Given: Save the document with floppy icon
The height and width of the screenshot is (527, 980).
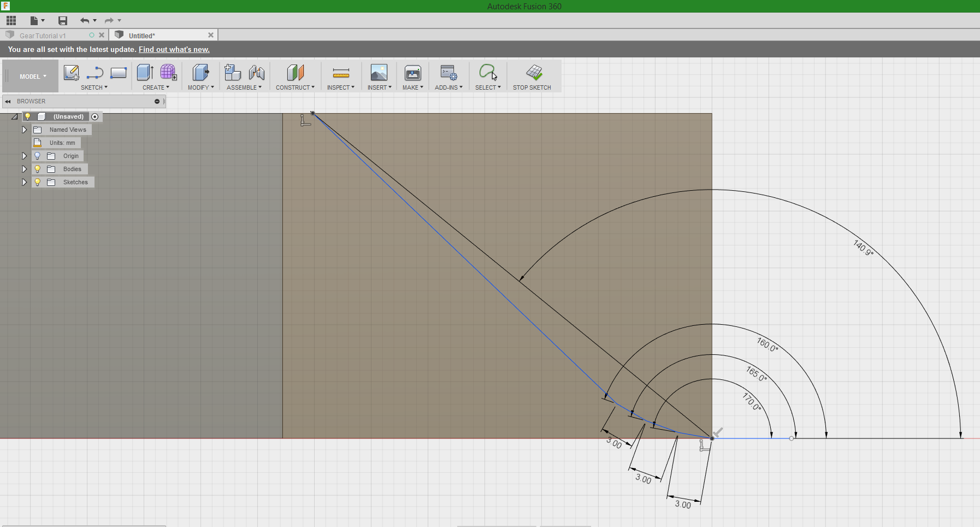Looking at the screenshot, I should point(63,21).
